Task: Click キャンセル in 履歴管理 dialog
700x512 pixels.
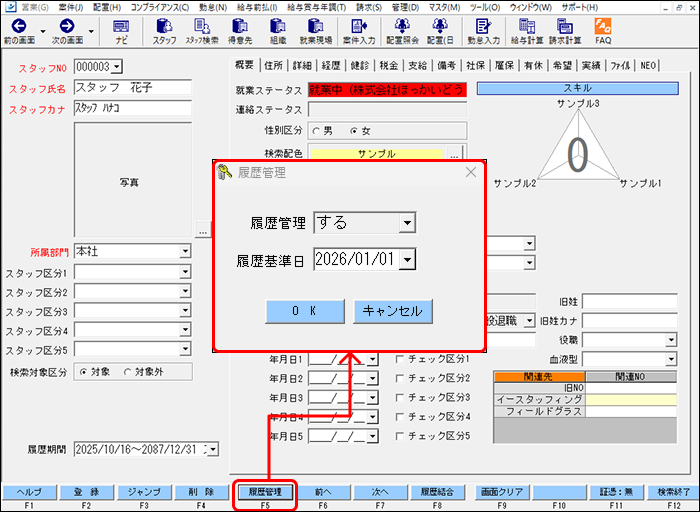Action: tap(393, 311)
